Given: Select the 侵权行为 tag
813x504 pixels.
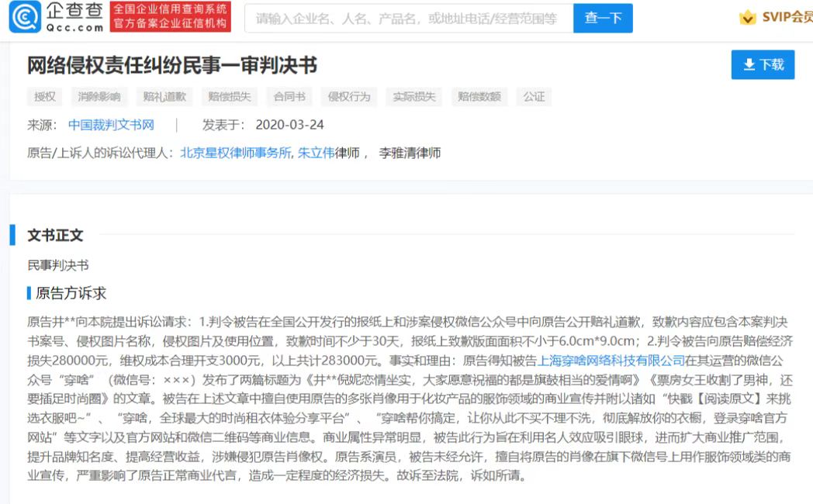Looking at the screenshot, I should point(349,96).
